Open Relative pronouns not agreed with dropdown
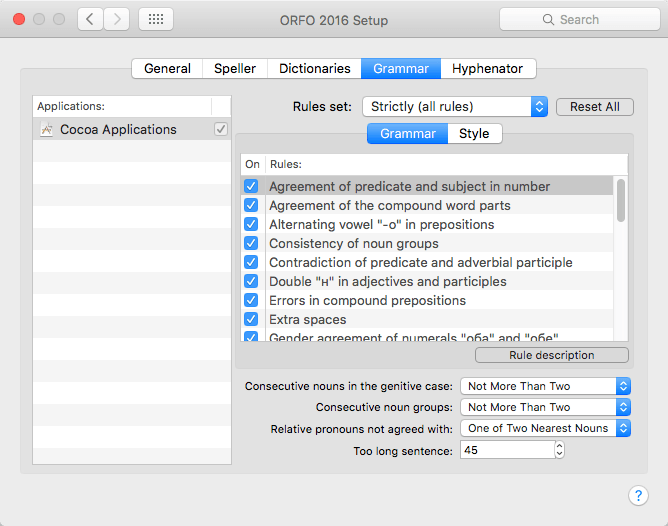Image resolution: width=668 pixels, height=526 pixels. [x=545, y=428]
